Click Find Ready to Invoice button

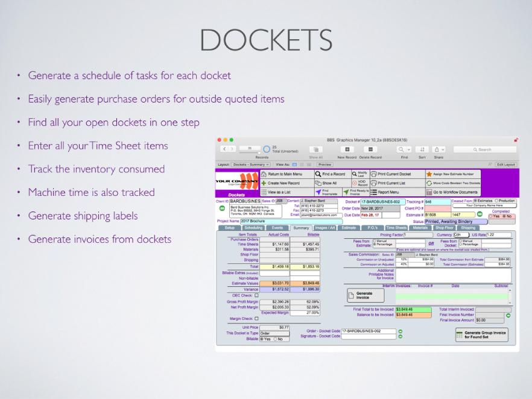pos(356,192)
